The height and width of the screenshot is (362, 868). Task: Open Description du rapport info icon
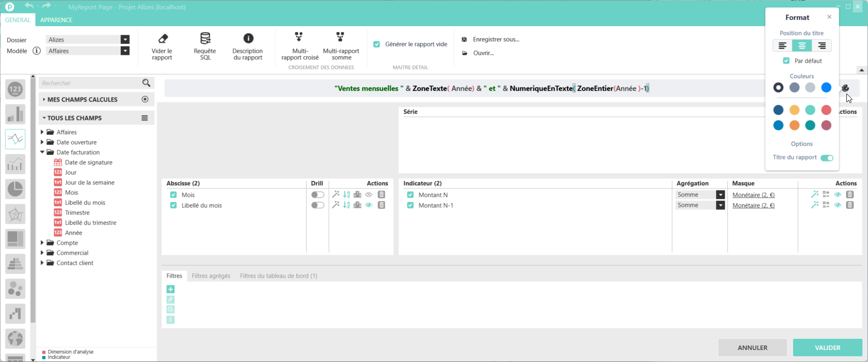(248, 39)
